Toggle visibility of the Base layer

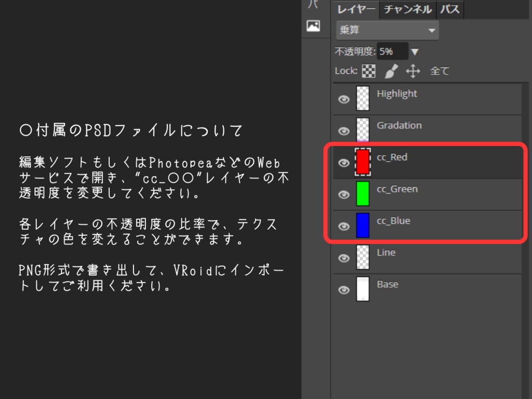pos(343,289)
